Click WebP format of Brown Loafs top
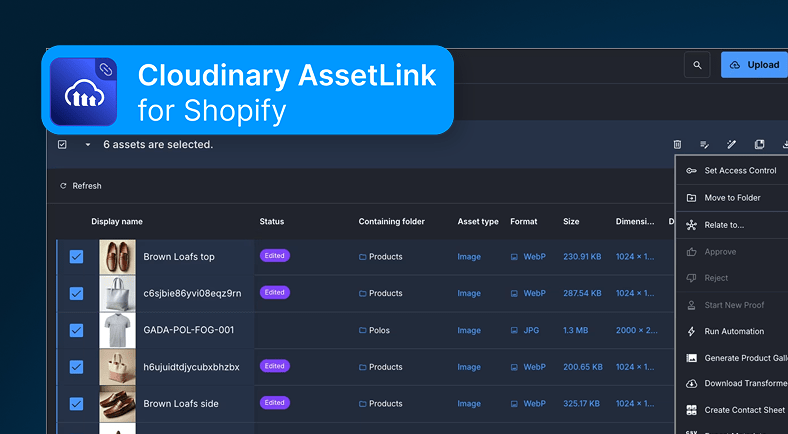 (x=528, y=257)
